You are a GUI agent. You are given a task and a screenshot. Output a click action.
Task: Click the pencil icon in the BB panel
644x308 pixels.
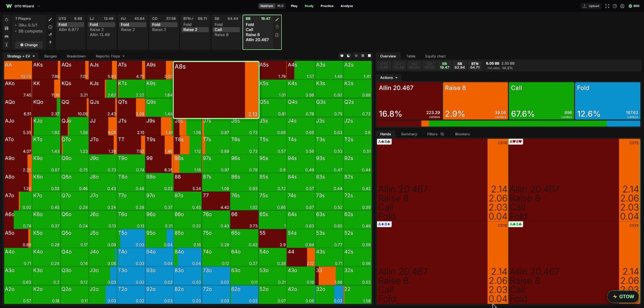coord(277,19)
